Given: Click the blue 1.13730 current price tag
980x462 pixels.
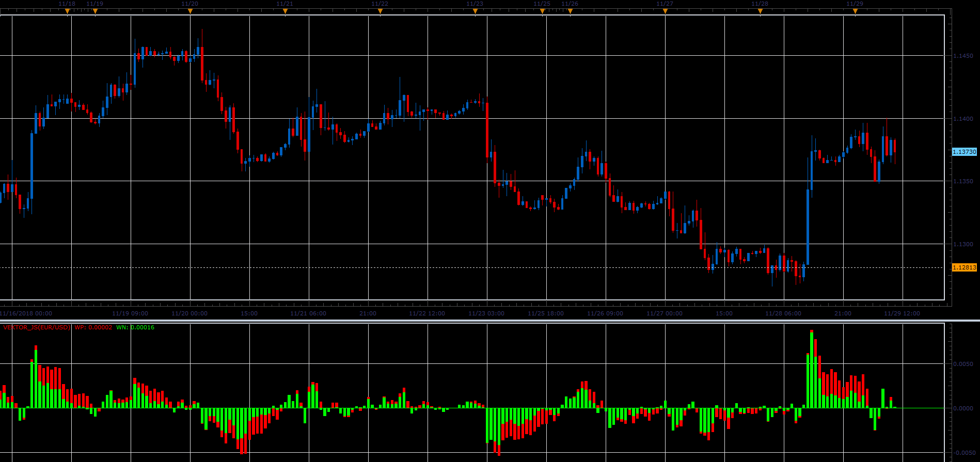Looking at the screenshot, I should pyautogui.click(x=965, y=152).
